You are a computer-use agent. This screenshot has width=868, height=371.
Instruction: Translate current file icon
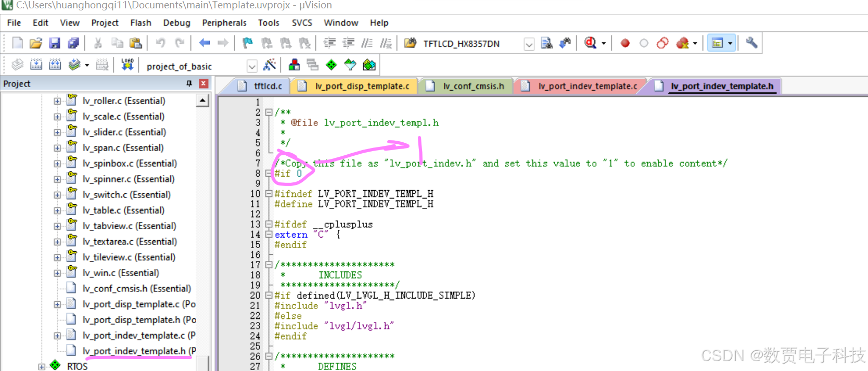[17, 65]
